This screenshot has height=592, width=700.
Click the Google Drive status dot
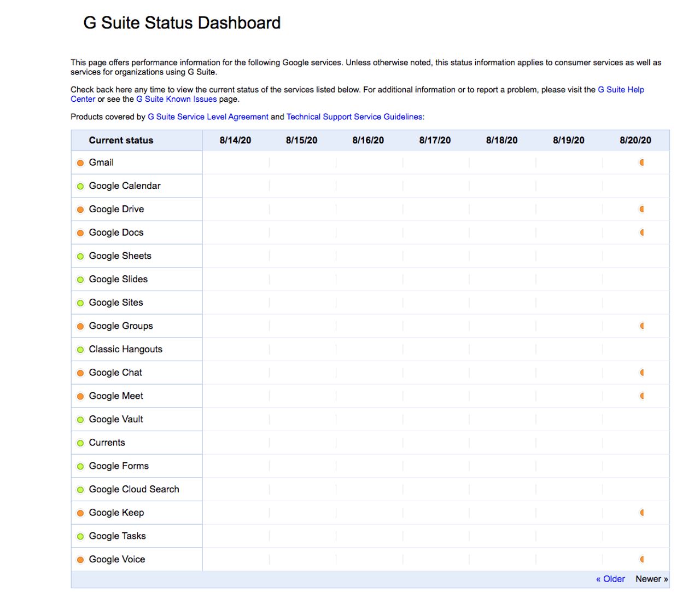click(x=80, y=209)
